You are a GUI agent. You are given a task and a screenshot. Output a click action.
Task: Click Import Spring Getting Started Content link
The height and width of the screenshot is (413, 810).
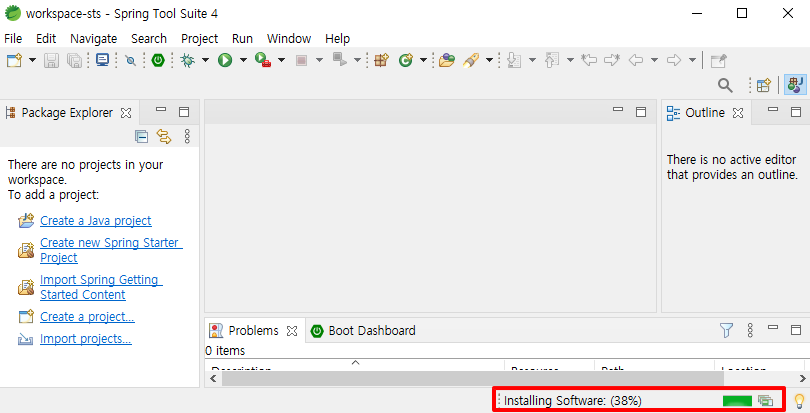[101, 287]
